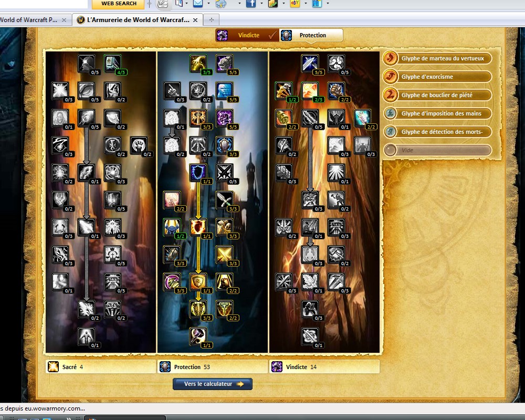Click the weather cloud toolbar icon
Image resolution: width=525 pixels, height=420 pixels.
[x=222, y=4]
